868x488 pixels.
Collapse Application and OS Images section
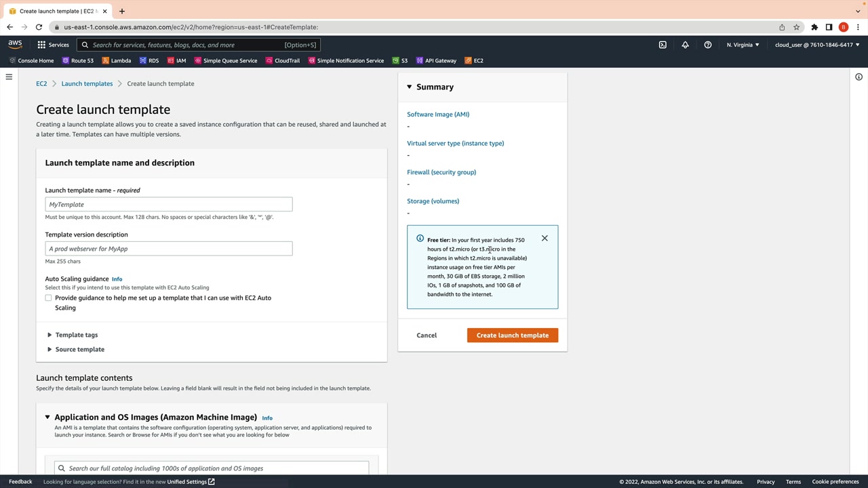pyautogui.click(x=47, y=418)
